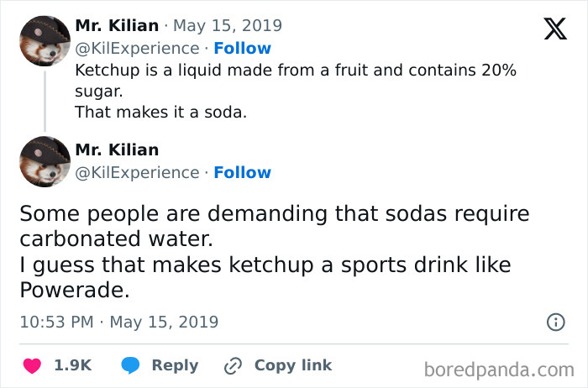Click the blue reply speech bubble icon
588x388 pixels.
130,365
